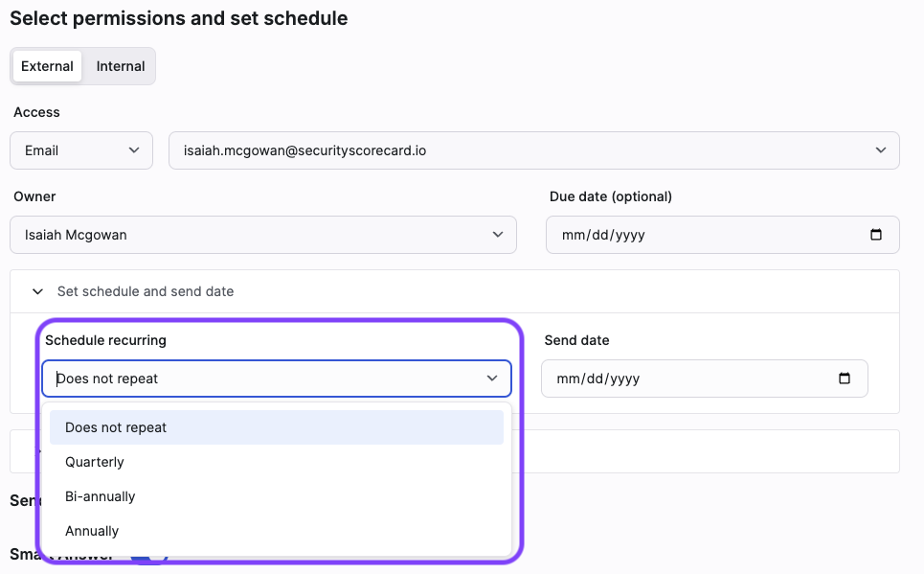Click the Schedule recurring combo box
Viewport: 924px width, 574px height.
click(x=277, y=379)
